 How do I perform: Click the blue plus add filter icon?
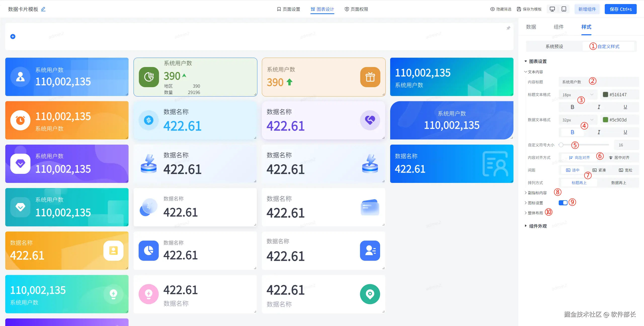click(x=13, y=37)
